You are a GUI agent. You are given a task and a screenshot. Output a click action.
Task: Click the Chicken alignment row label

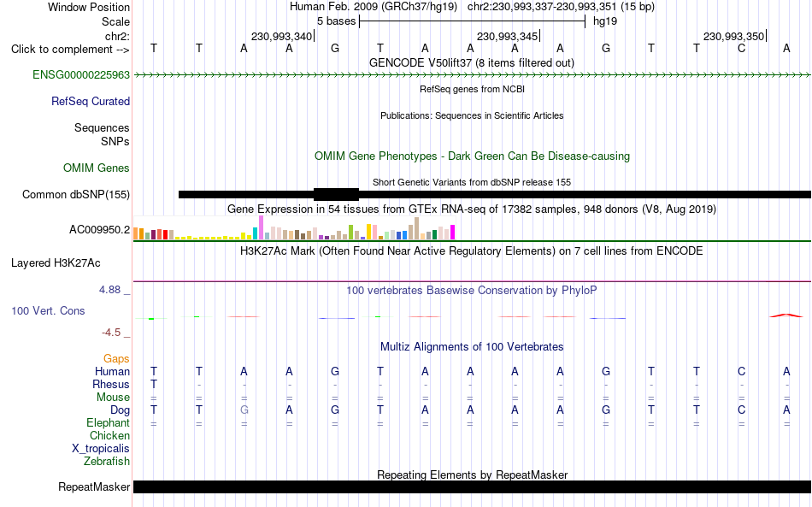tap(109, 436)
